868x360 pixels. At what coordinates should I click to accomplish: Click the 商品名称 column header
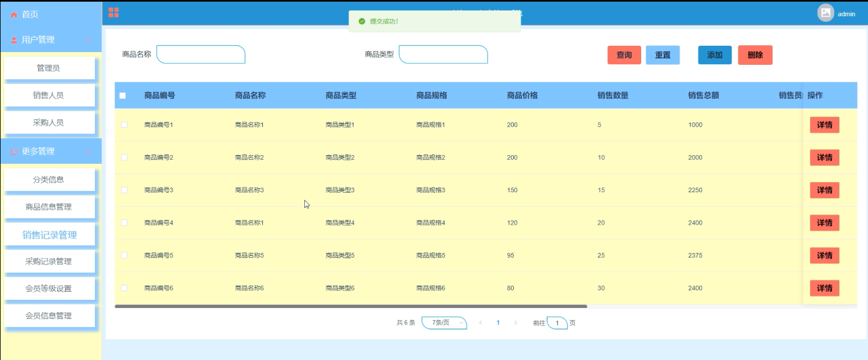click(250, 95)
